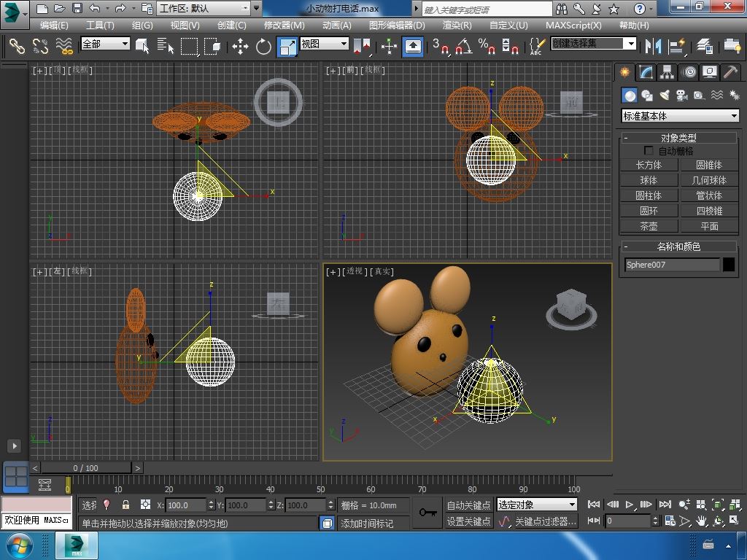Click the 圆柱体 button
The width and height of the screenshot is (747, 560).
click(x=649, y=195)
